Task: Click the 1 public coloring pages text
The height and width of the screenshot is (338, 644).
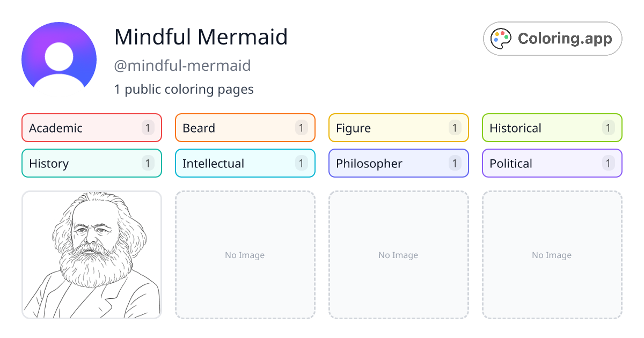Action: 184,89
